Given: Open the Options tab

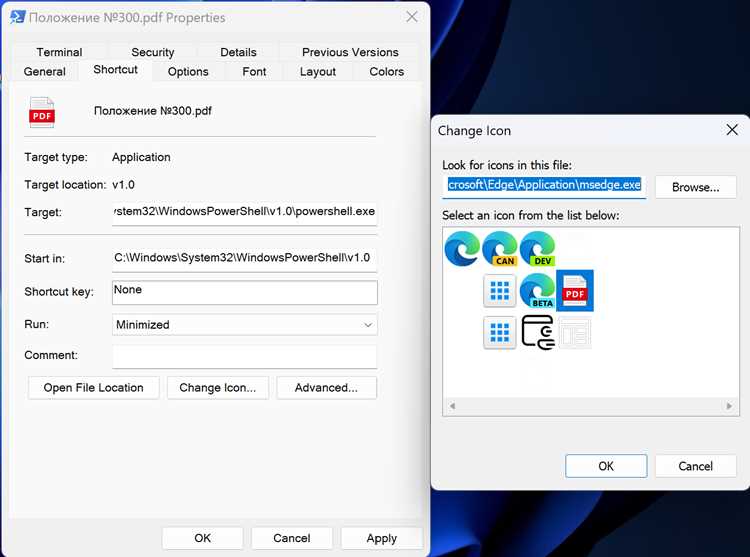Looking at the screenshot, I should tap(188, 72).
